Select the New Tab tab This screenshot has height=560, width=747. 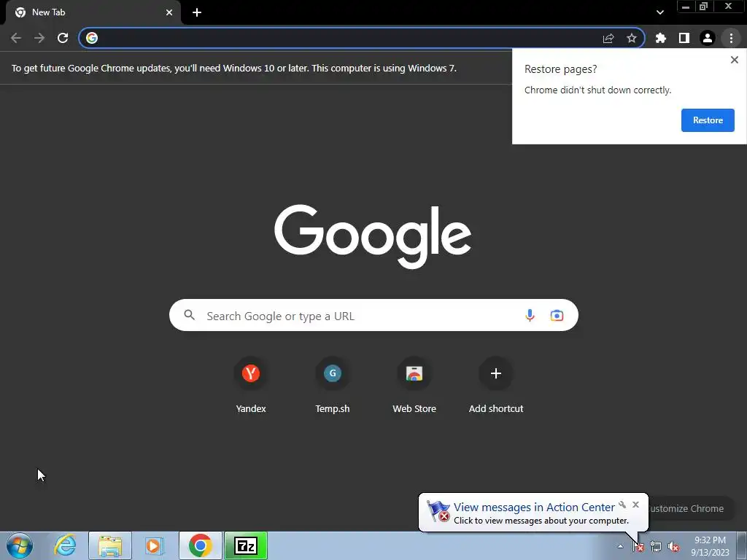[93, 12]
